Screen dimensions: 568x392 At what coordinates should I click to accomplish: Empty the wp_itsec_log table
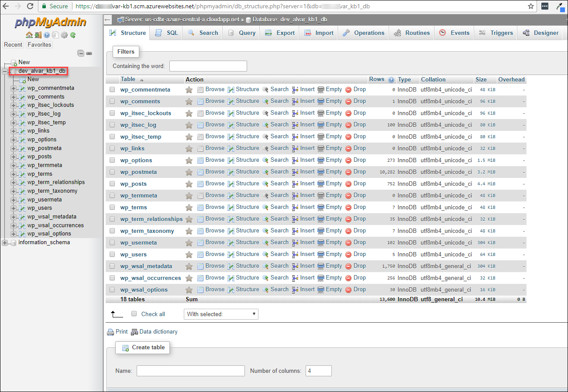(x=330, y=125)
